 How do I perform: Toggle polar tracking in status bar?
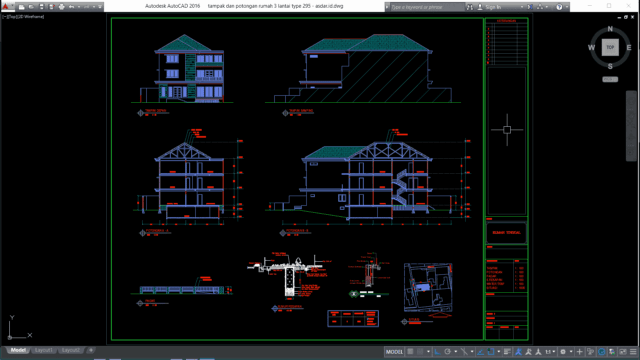(447, 352)
